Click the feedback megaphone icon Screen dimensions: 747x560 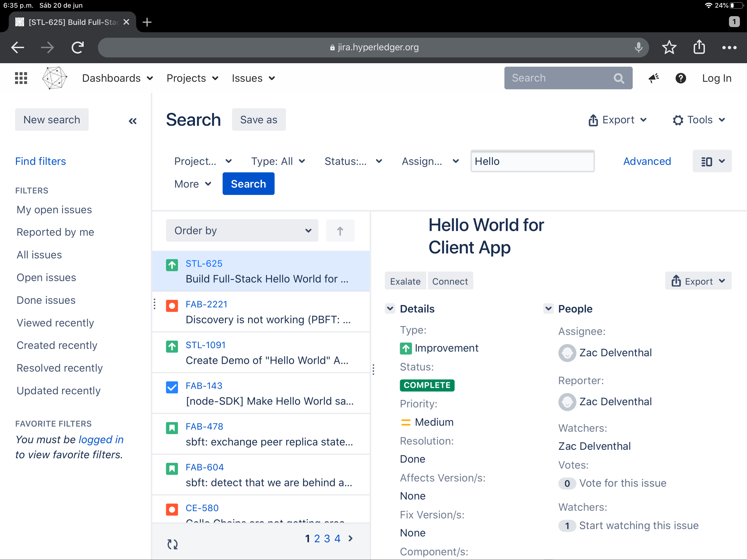[653, 78]
